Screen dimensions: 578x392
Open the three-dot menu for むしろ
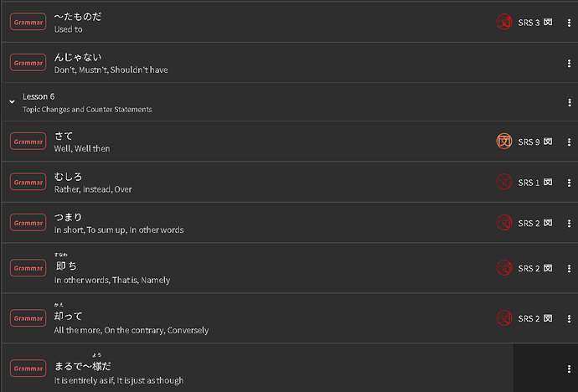pyautogui.click(x=569, y=183)
